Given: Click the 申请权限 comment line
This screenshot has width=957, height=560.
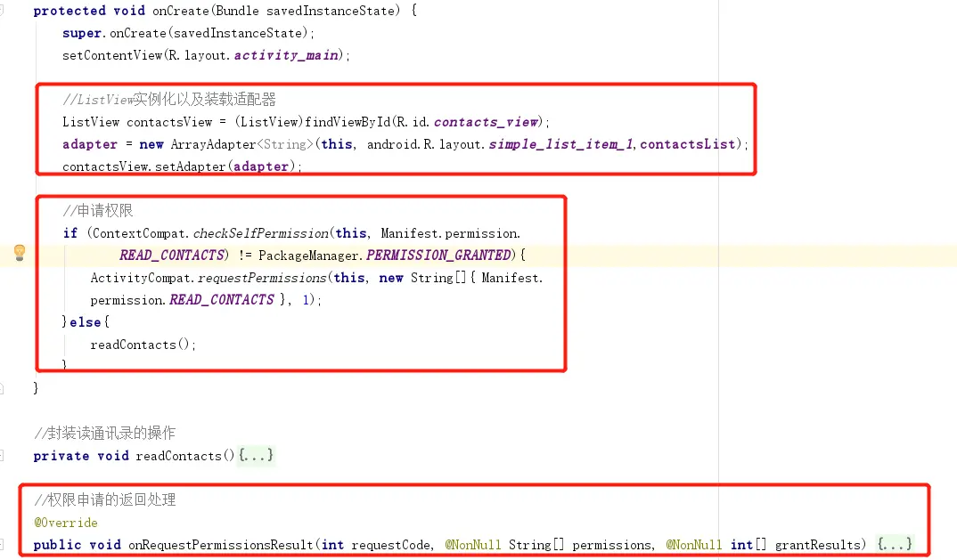Looking at the screenshot, I should 98,211.
